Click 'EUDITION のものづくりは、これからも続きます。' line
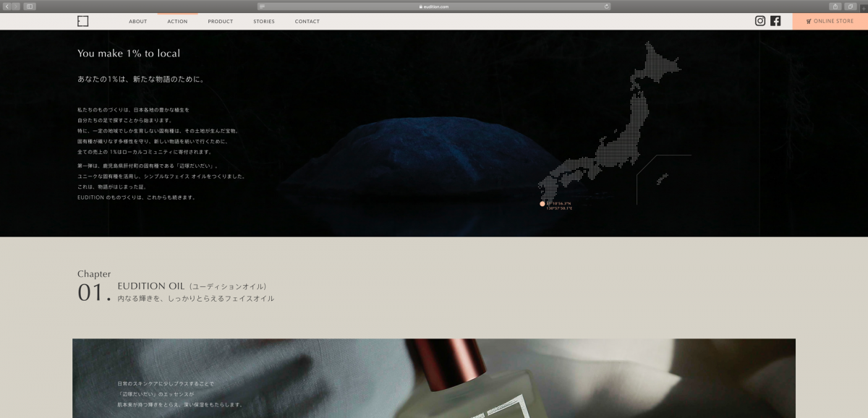 point(136,197)
